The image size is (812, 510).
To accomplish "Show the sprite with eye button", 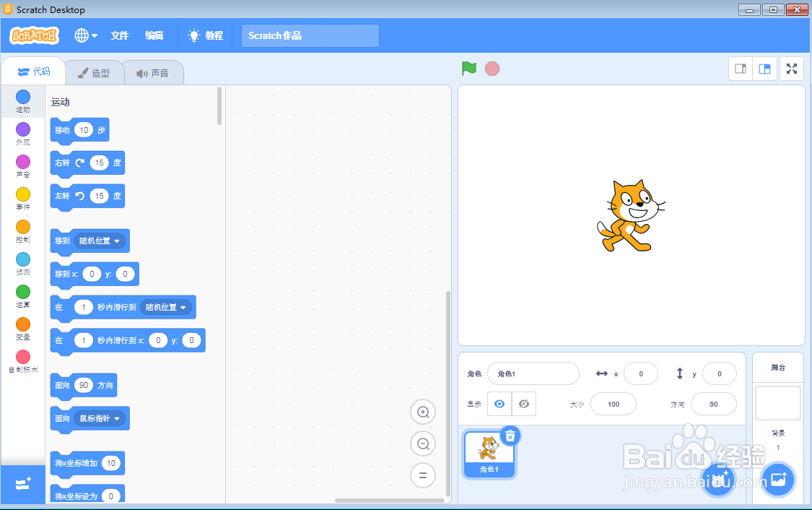I will tap(499, 404).
